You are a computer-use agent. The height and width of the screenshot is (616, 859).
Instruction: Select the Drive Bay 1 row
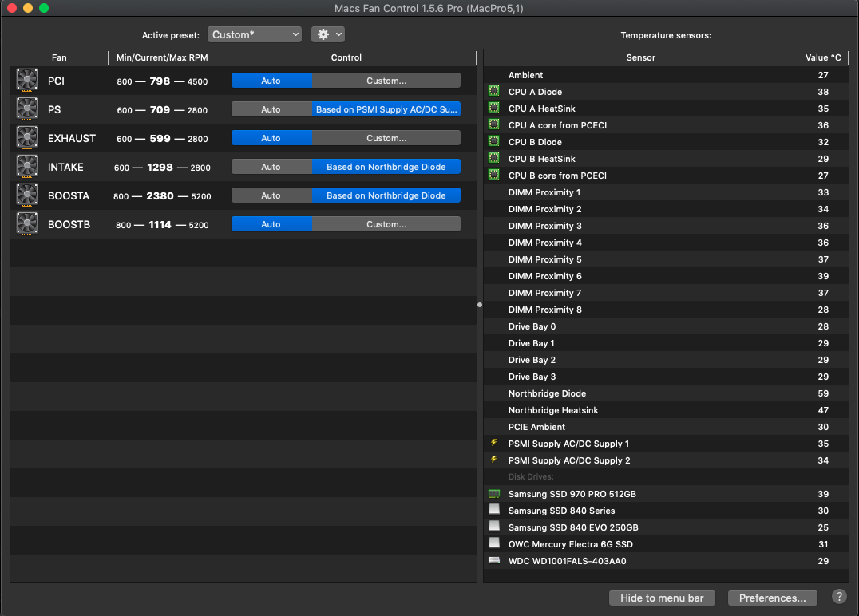(666, 343)
